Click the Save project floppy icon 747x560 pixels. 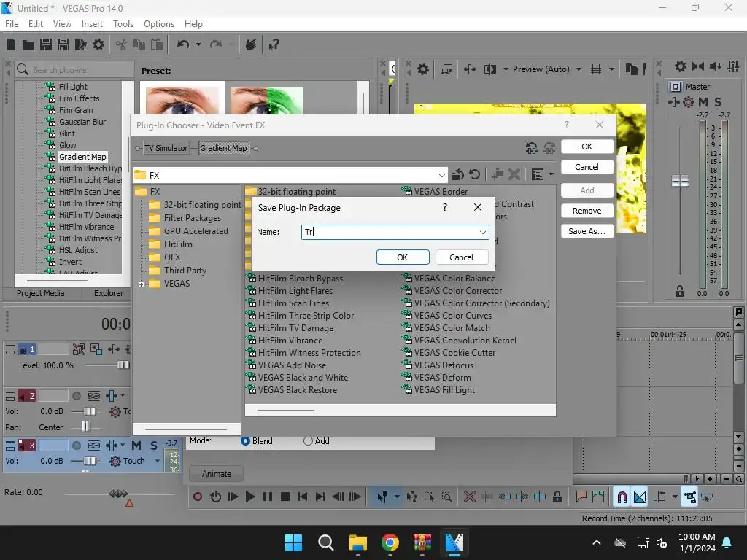click(x=46, y=44)
